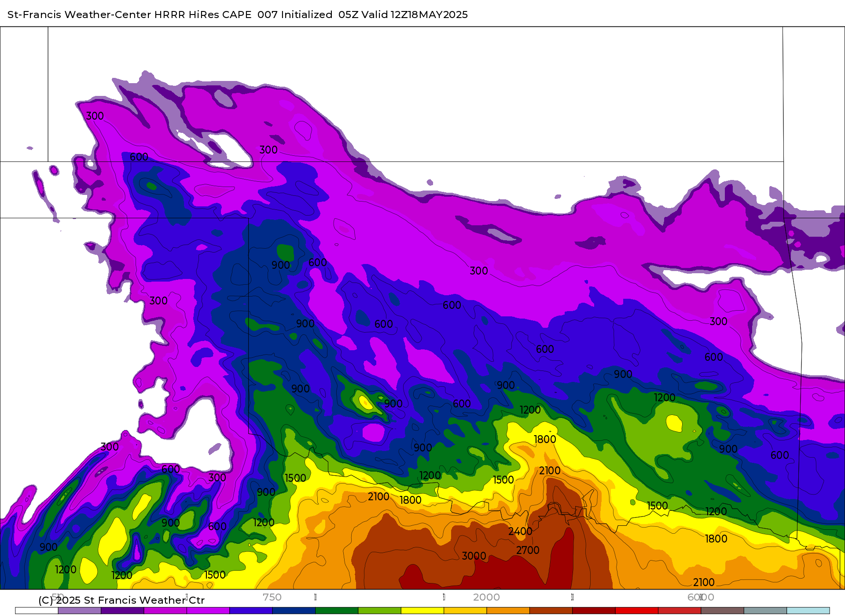Click the blue-gray legend swatch

coord(765,611)
